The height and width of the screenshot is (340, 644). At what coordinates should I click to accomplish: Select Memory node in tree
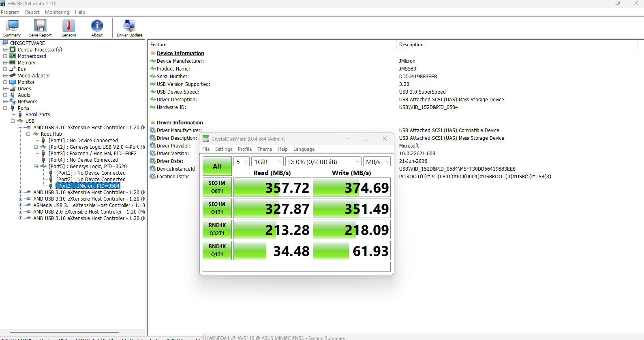coord(26,62)
